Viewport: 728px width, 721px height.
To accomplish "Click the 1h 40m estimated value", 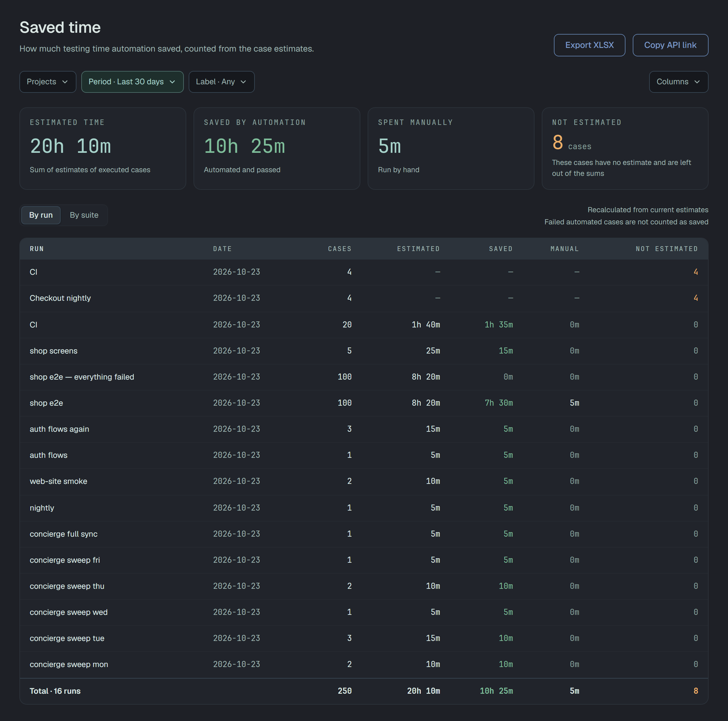I will point(426,325).
